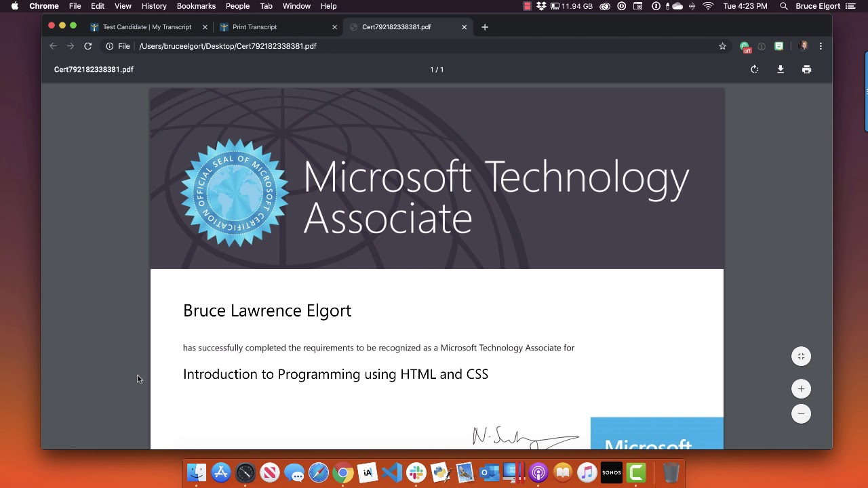This screenshot has height=488, width=868.
Task: Open Slack from the dock
Action: point(416,472)
